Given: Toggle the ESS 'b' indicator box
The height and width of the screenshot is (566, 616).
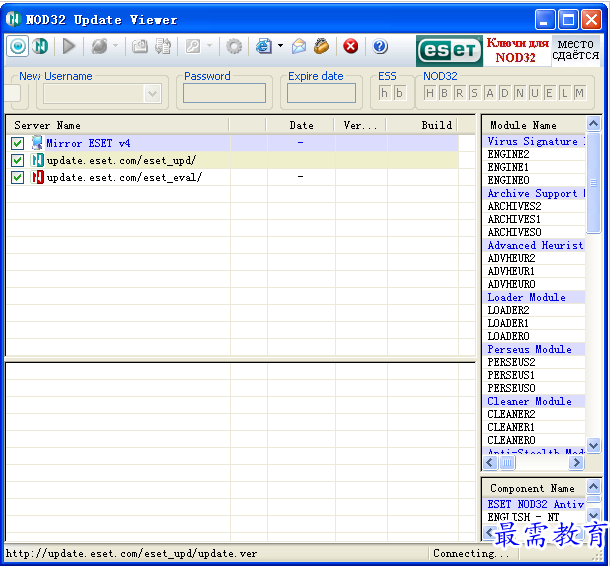Looking at the screenshot, I should 399,93.
